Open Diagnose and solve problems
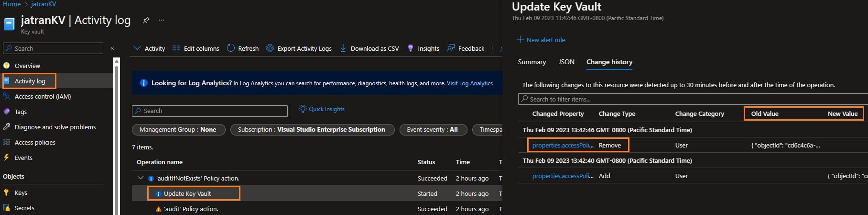 tap(55, 127)
